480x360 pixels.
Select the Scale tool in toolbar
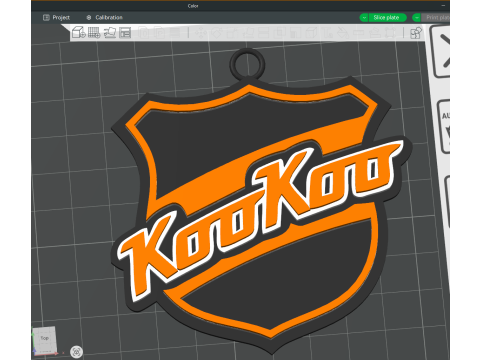point(232,33)
